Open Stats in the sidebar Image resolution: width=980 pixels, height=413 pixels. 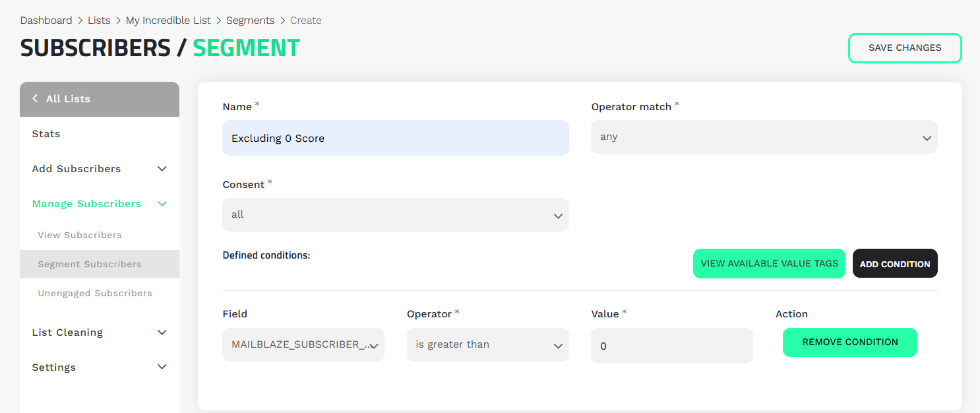(x=46, y=134)
